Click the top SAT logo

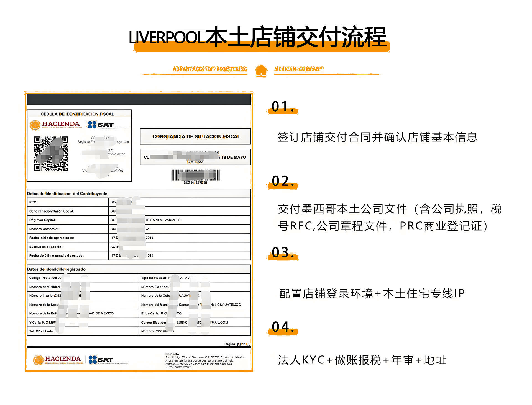tap(101, 125)
